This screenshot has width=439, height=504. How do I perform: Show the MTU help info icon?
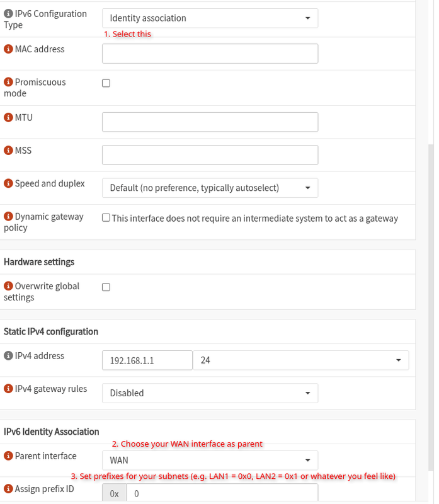tap(8, 117)
